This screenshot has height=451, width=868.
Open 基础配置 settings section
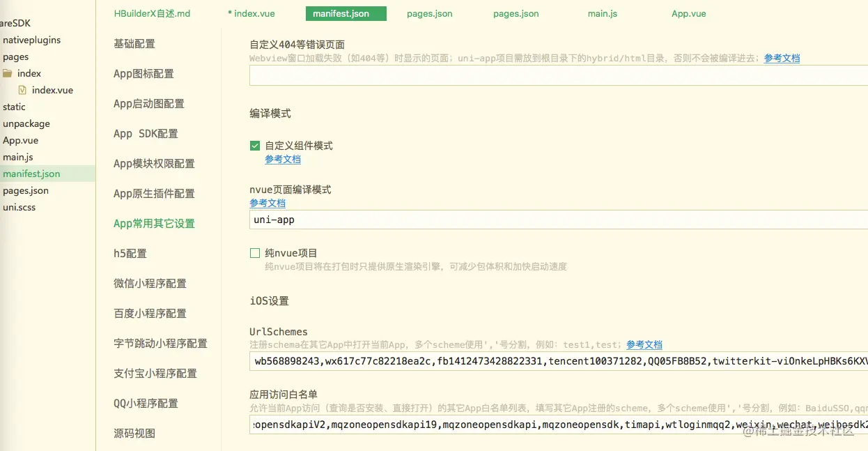(134, 44)
